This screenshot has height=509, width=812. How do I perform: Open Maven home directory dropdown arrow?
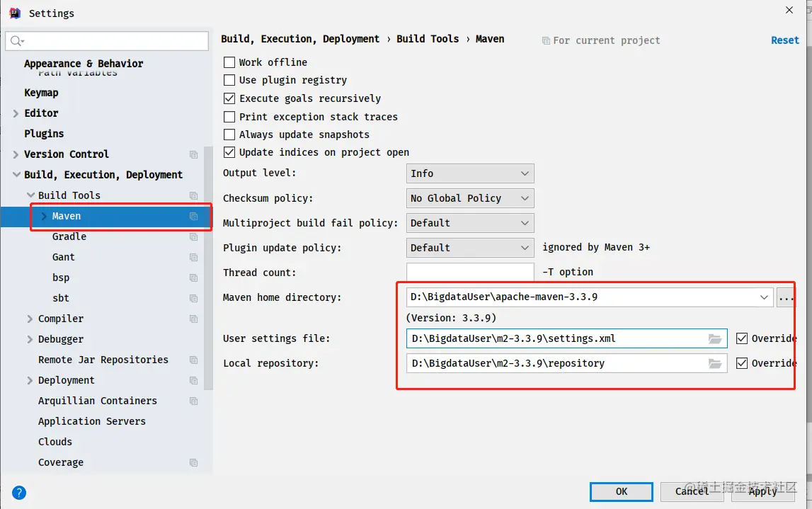coord(764,297)
